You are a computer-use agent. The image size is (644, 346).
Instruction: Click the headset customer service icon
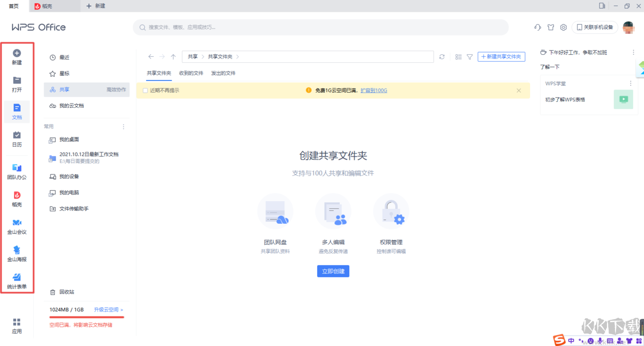(x=537, y=27)
